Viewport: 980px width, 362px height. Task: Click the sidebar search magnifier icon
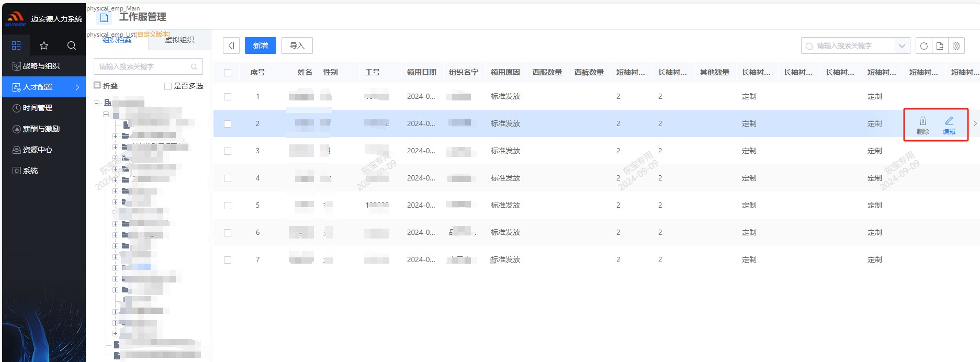[72, 46]
